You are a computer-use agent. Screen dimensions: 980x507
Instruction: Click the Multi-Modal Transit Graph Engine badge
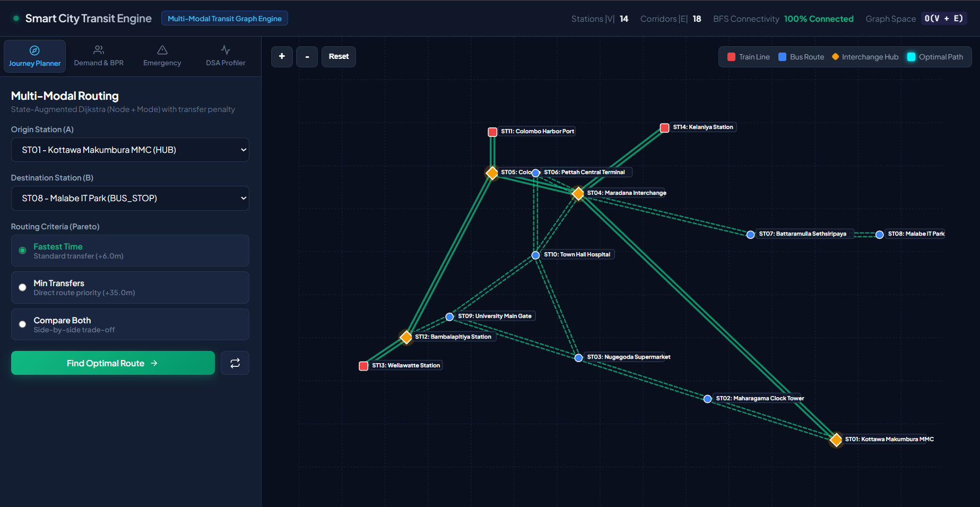[x=224, y=19]
